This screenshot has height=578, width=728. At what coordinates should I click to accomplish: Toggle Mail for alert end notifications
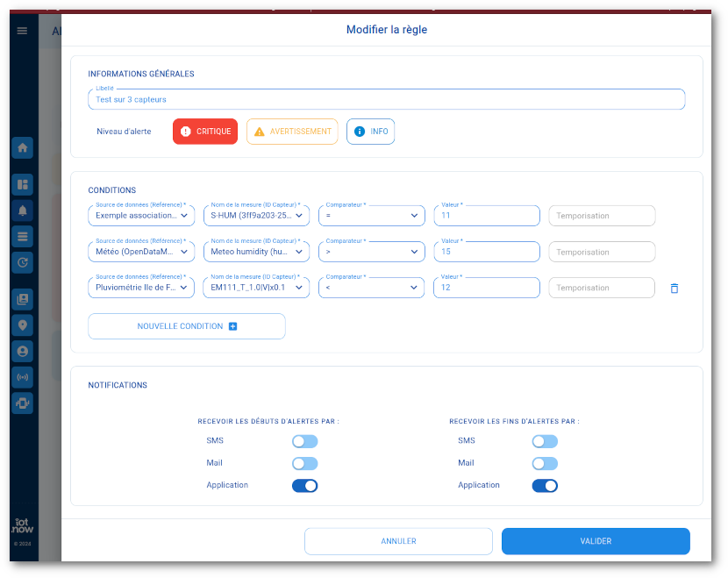(x=545, y=463)
